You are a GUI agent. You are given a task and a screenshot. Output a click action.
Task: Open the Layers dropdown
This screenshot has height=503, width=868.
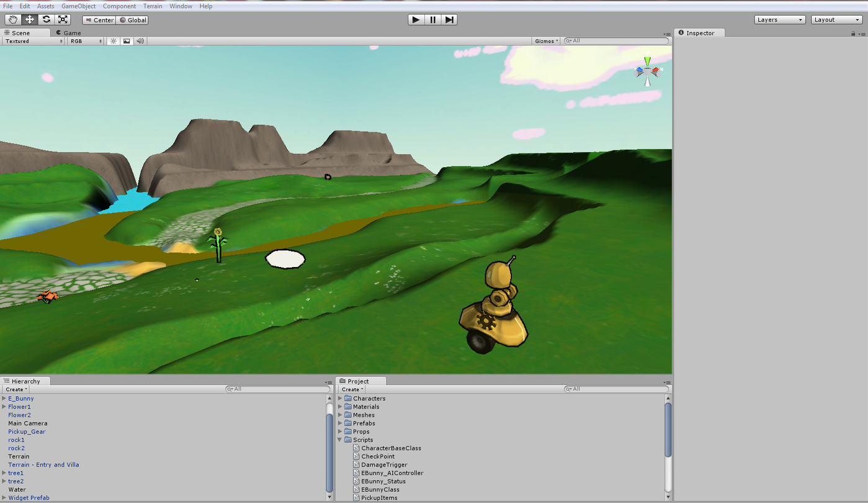tap(780, 20)
